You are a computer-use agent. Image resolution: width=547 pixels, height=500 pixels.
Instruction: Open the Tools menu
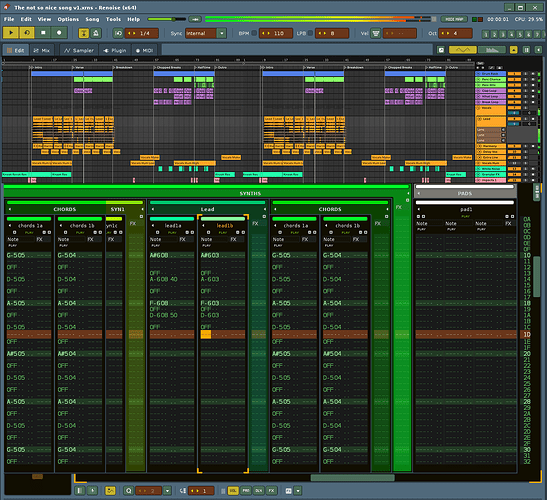(113, 19)
